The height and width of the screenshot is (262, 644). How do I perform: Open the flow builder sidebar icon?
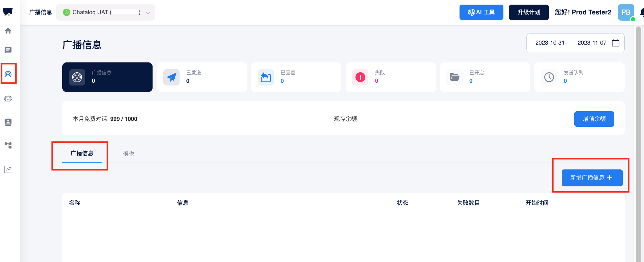[8, 145]
